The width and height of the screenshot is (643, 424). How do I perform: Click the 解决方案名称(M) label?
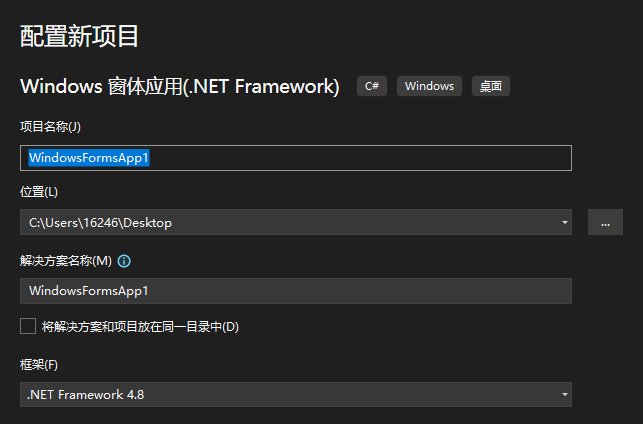point(66,261)
